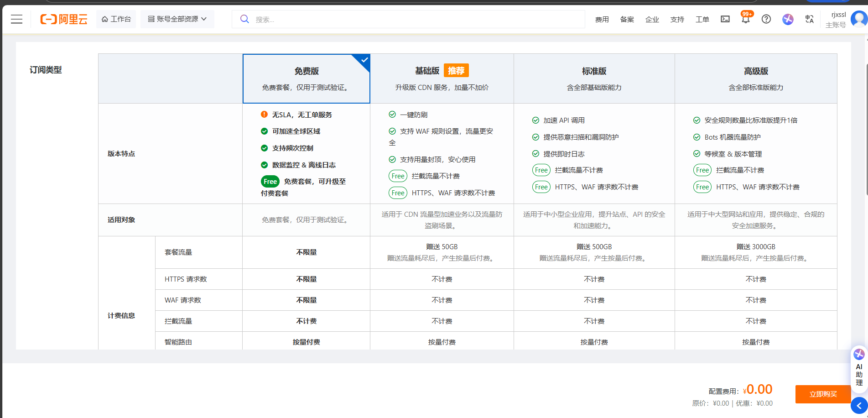This screenshot has width=868, height=418.
Task: Open the floating AI 助理 panel
Action: [x=859, y=368]
